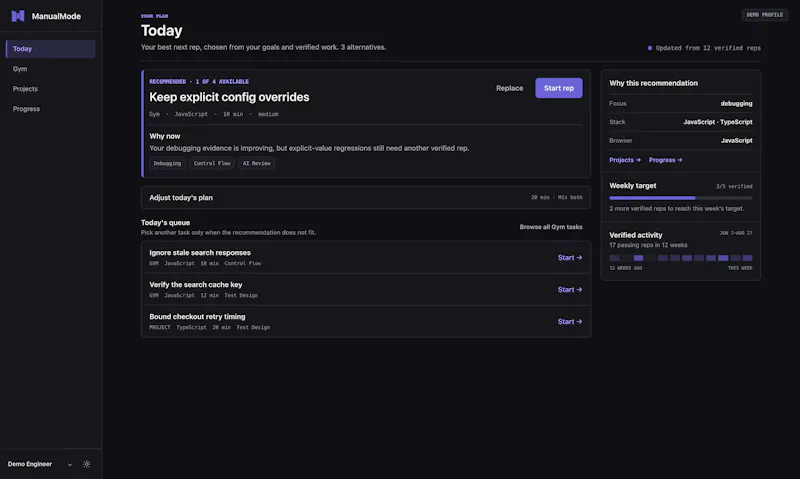Open the Projects arrow link in recommendation panel
Viewport: 800px width, 479px height.
click(624, 160)
